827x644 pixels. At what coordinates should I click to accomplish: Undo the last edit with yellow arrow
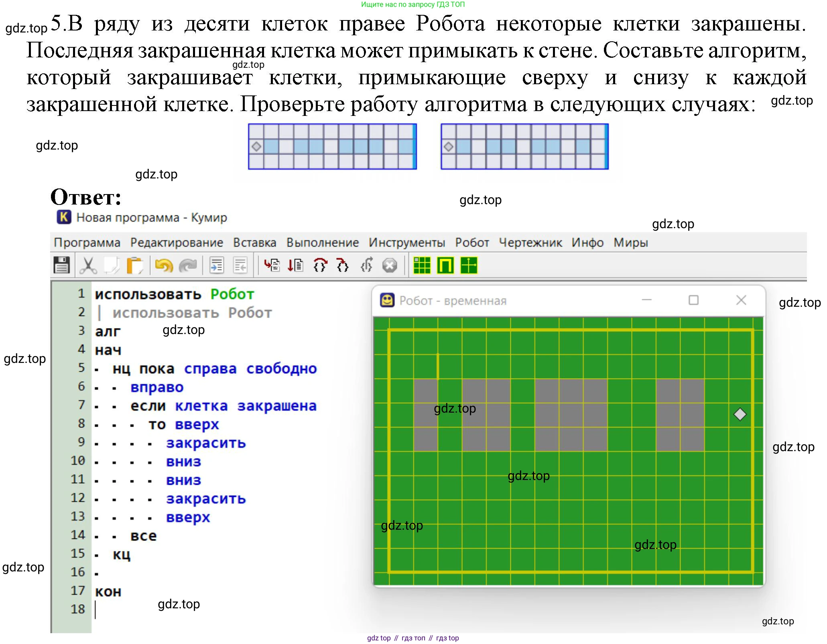164,265
